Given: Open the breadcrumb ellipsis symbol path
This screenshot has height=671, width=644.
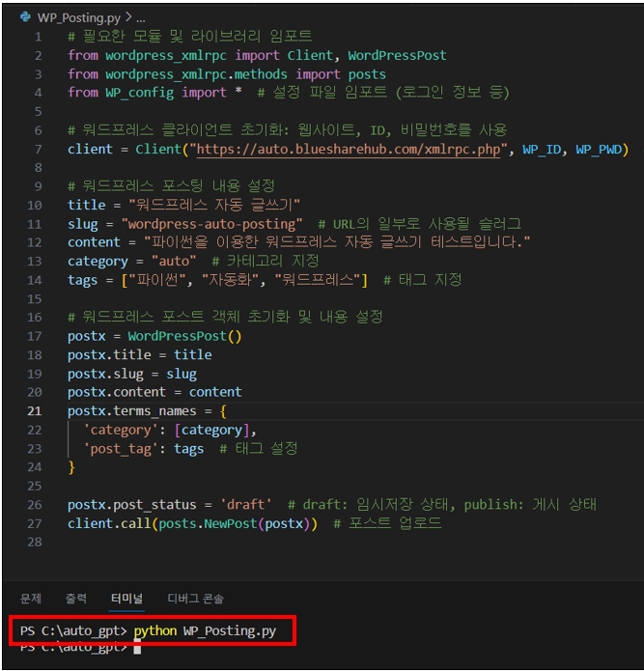Looking at the screenshot, I should (x=141, y=19).
